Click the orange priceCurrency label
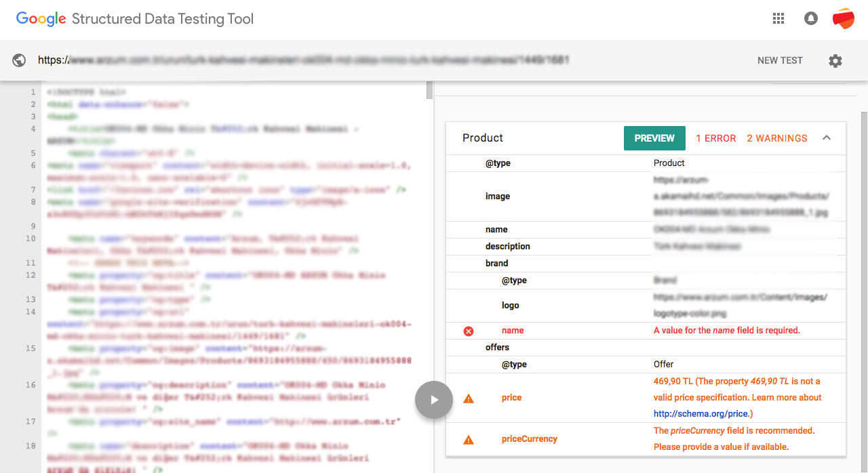Screen dimensions: 868x473 click(530, 439)
